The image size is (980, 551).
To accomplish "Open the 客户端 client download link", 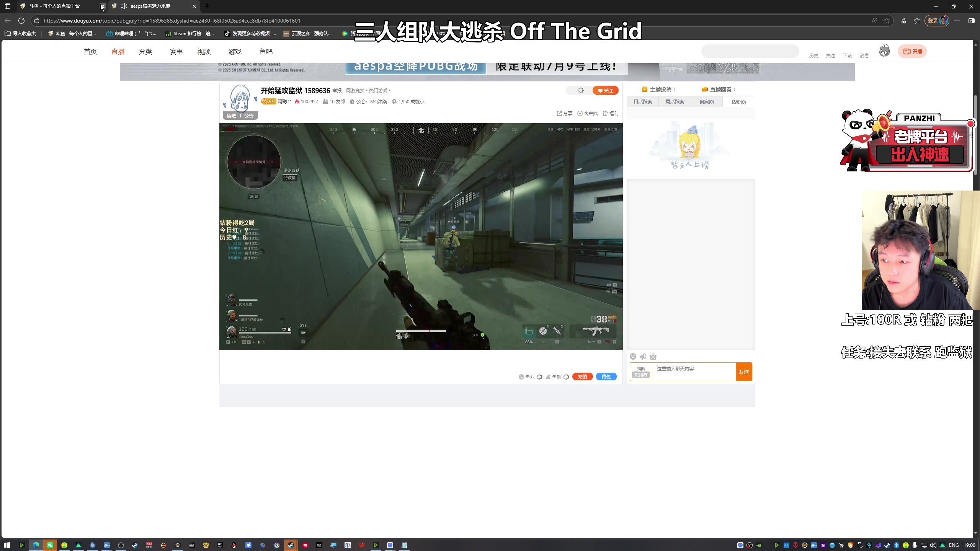I will [x=588, y=113].
